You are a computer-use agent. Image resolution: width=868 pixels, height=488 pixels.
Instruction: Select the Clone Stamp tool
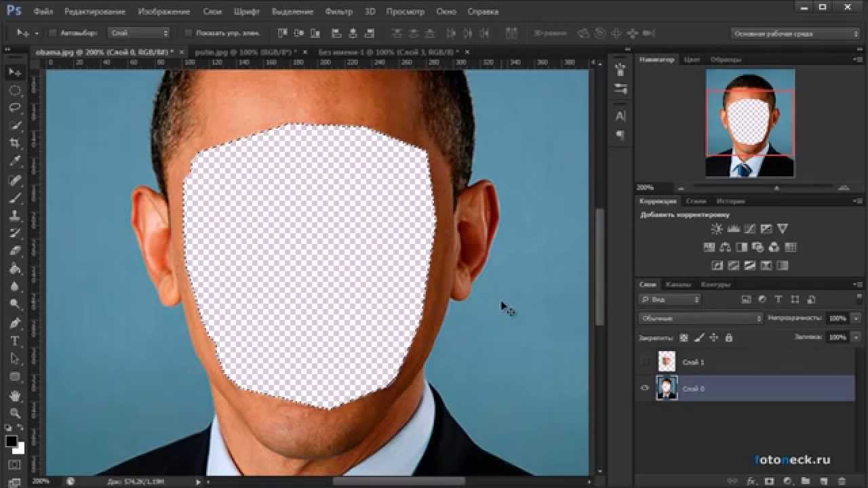[x=15, y=216]
